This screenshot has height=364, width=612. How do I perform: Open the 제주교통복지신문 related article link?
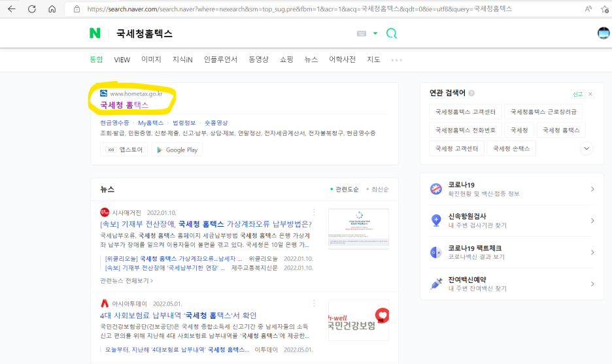coord(165,268)
